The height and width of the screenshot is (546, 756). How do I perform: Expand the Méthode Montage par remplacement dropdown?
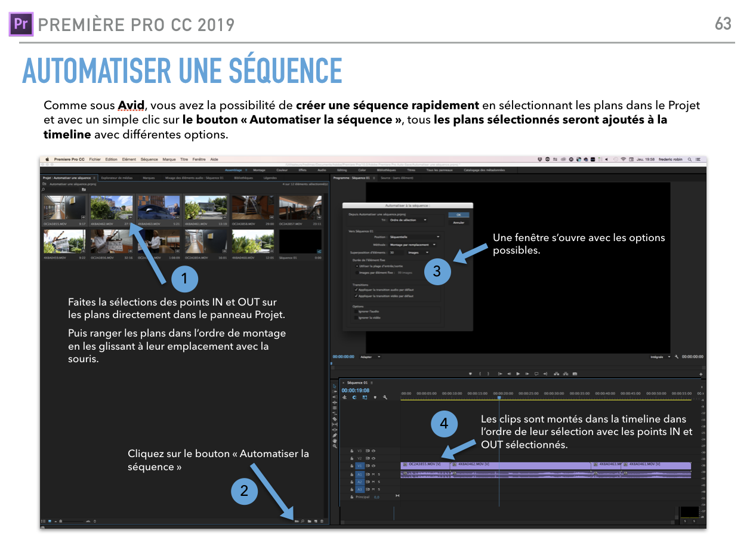[x=413, y=245]
